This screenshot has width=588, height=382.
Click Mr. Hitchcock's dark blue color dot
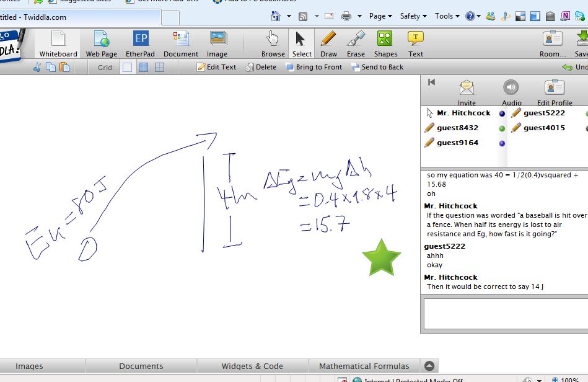[502, 113]
